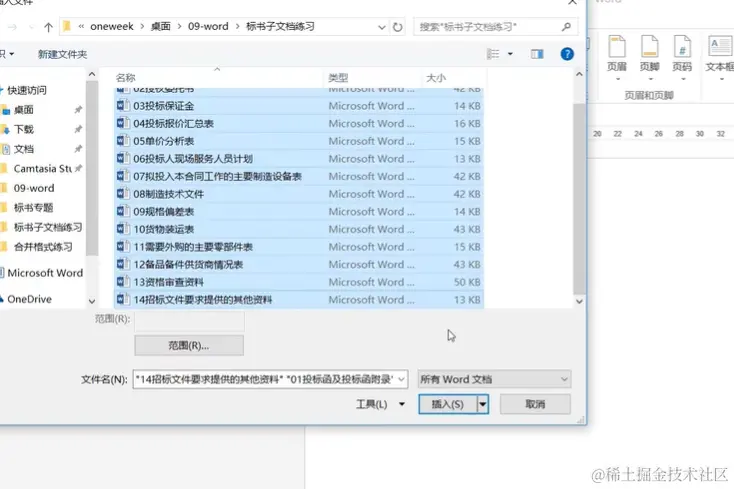Open 合并格式练习 folder in navigation pane
The image size is (734, 489).
pyautogui.click(x=43, y=247)
